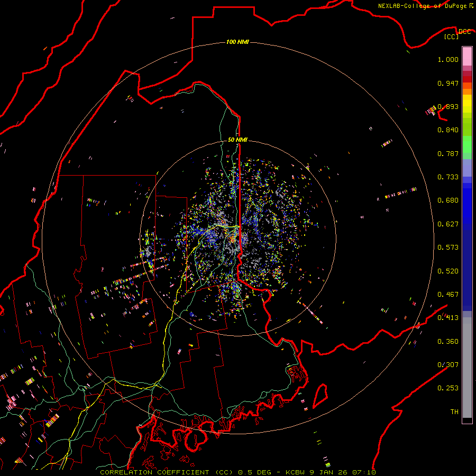This screenshot has height=476, width=476.
Task: Click the 0.413 legend value
Action: [448, 318]
